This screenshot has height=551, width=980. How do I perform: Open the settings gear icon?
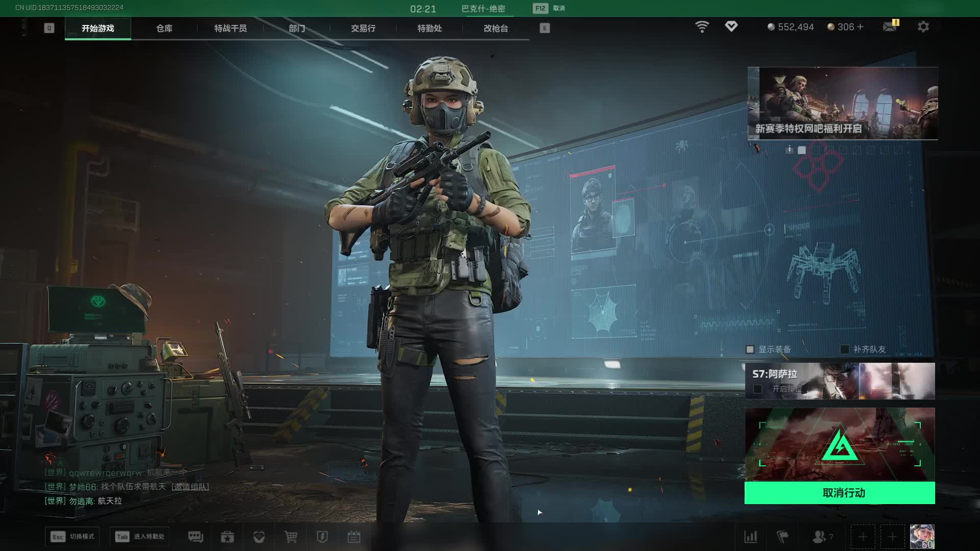click(923, 27)
